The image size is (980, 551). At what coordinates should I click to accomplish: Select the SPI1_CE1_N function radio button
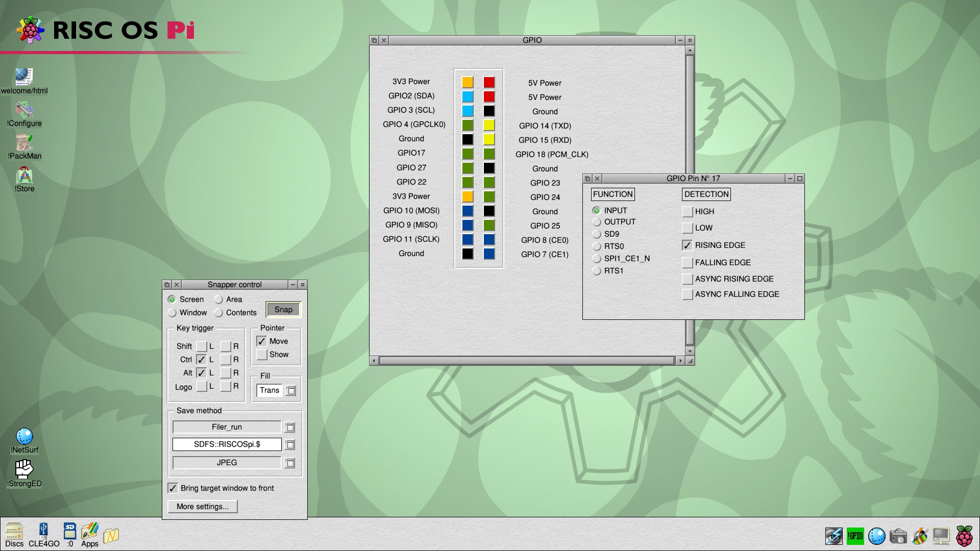pyautogui.click(x=596, y=259)
